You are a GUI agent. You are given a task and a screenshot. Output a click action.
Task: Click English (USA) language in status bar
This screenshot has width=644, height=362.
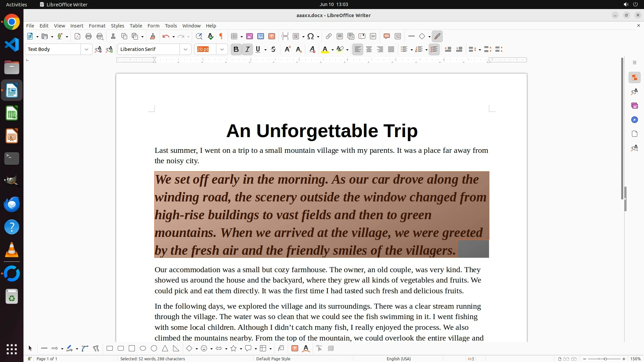pos(398,359)
